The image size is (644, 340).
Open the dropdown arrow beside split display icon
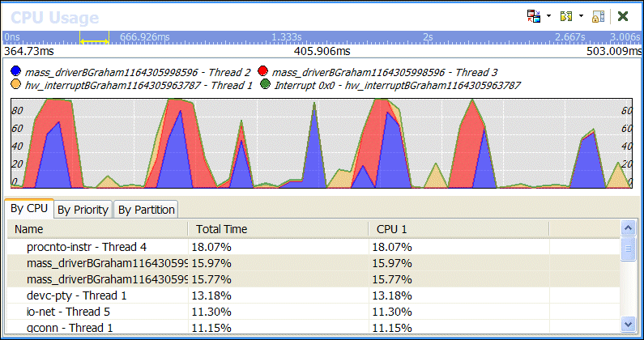581,16
